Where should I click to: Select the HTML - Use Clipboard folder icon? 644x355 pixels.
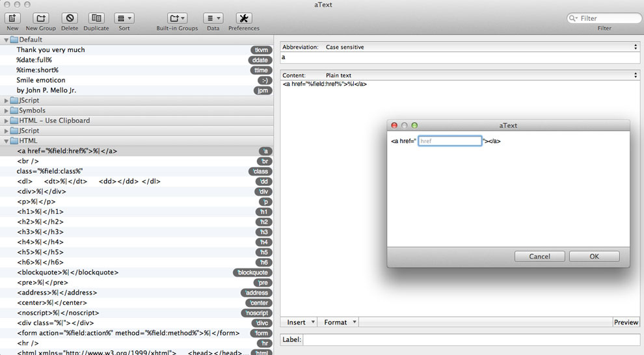tap(14, 121)
